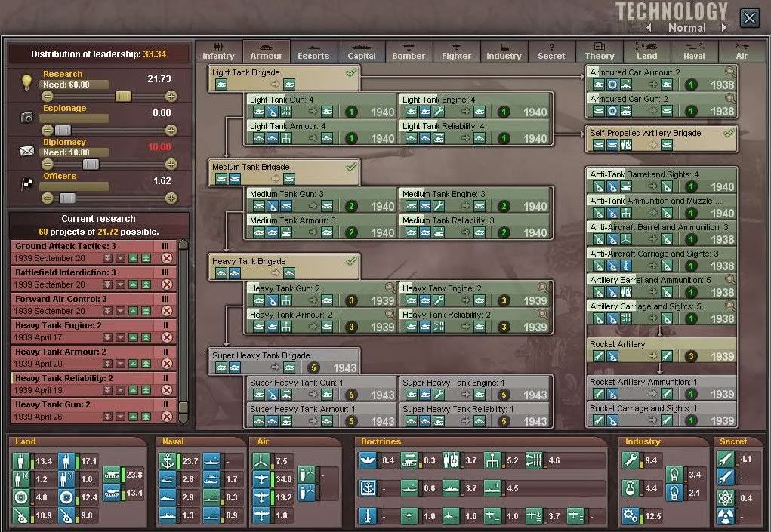Image resolution: width=771 pixels, height=532 pixels.
Task: Click the atom icon valued 0.4 in Secret
Action: (x=726, y=497)
